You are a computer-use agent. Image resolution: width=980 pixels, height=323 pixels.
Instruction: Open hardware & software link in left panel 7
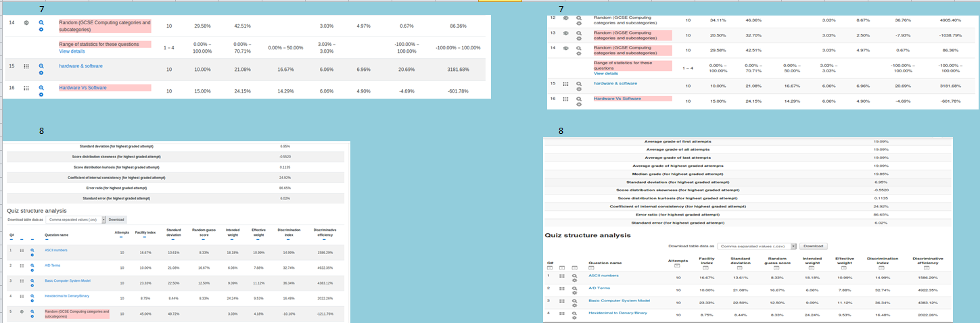[x=81, y=66]
